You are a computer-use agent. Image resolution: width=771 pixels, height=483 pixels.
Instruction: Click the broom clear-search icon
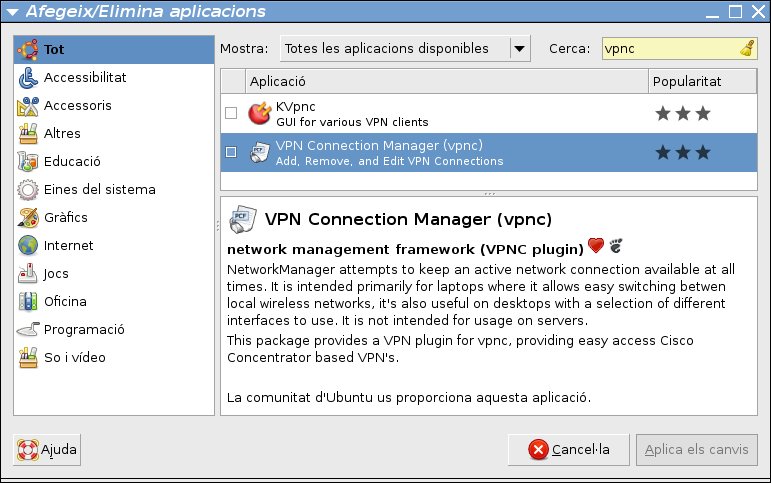(747, 49)
